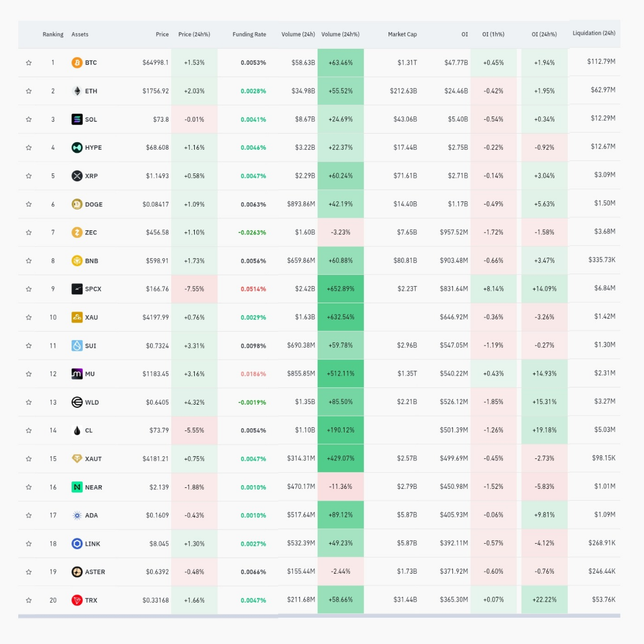This screenshot has width=644, height=644.
Task: Sort by Volume (24h) header
Action: pos(298,34)
